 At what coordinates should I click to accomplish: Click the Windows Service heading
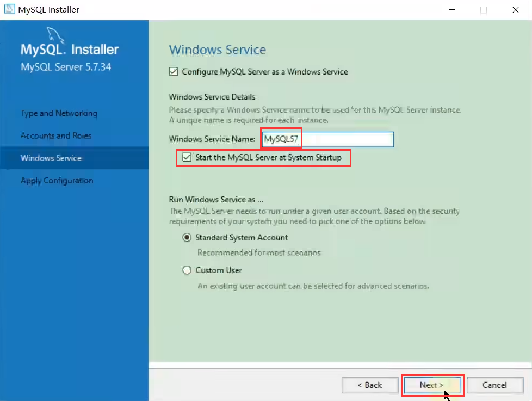(x=218, y=50)
